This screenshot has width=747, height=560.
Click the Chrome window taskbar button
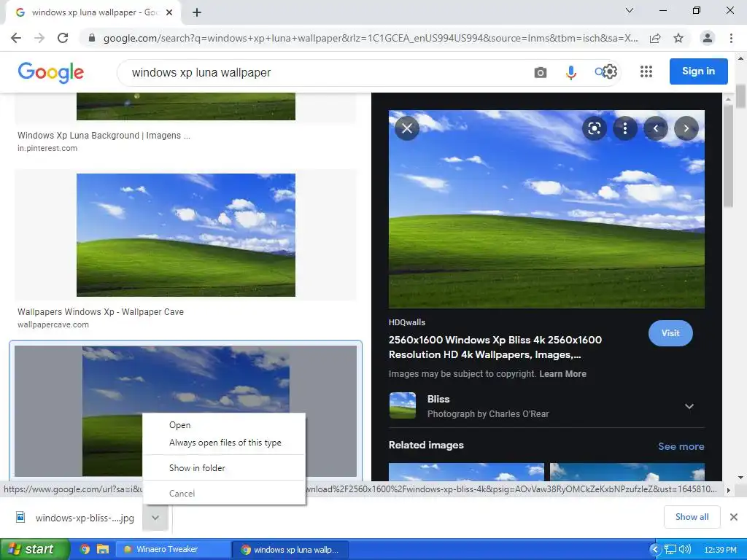point(290,550)
